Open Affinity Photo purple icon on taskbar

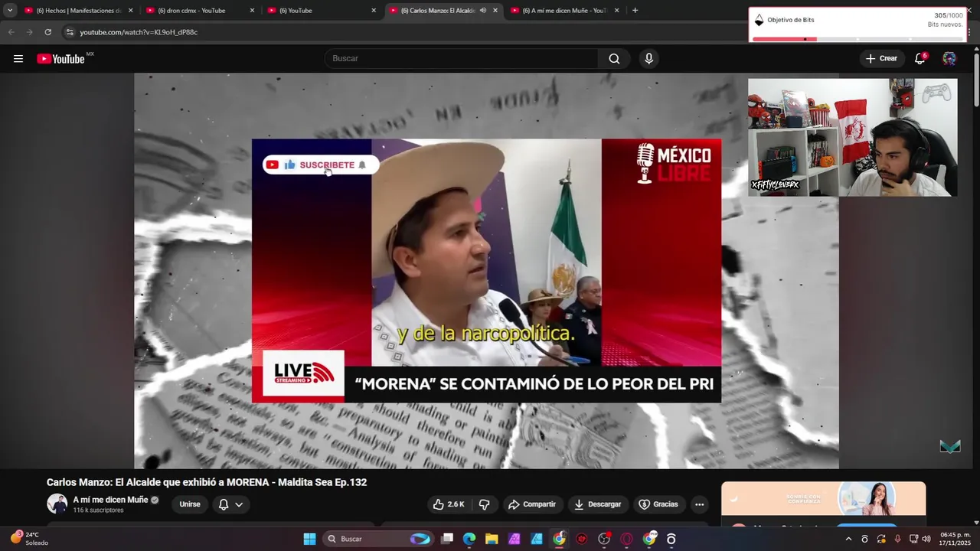[514, 539]
